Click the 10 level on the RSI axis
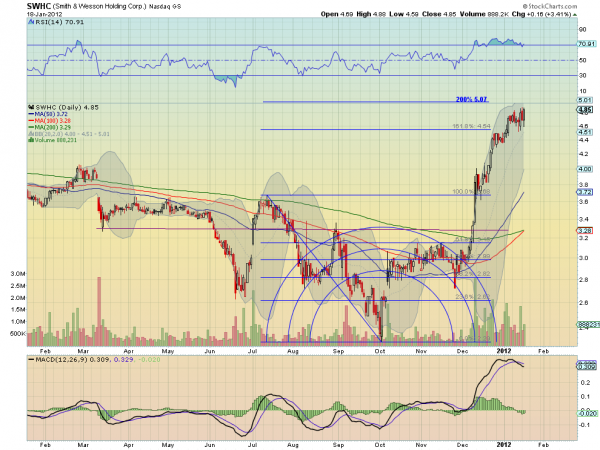Image resolution: width=600 pixels, height=450 pixels. click(x=582, y=91)
